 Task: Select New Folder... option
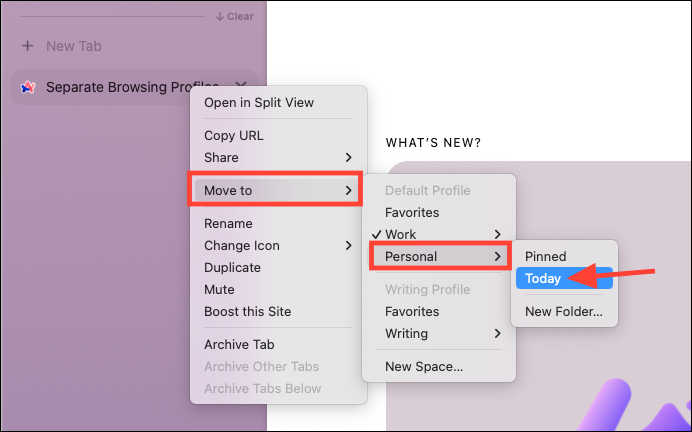[x=564, y=312]
